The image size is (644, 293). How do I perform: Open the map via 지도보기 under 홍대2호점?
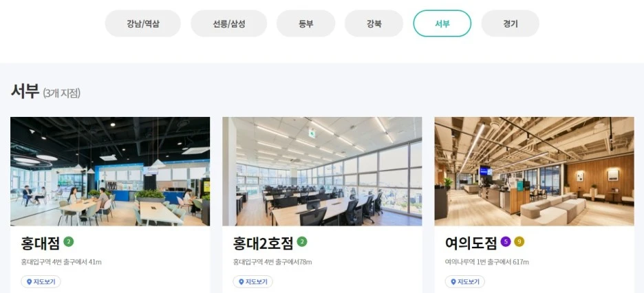coord(253,282)
